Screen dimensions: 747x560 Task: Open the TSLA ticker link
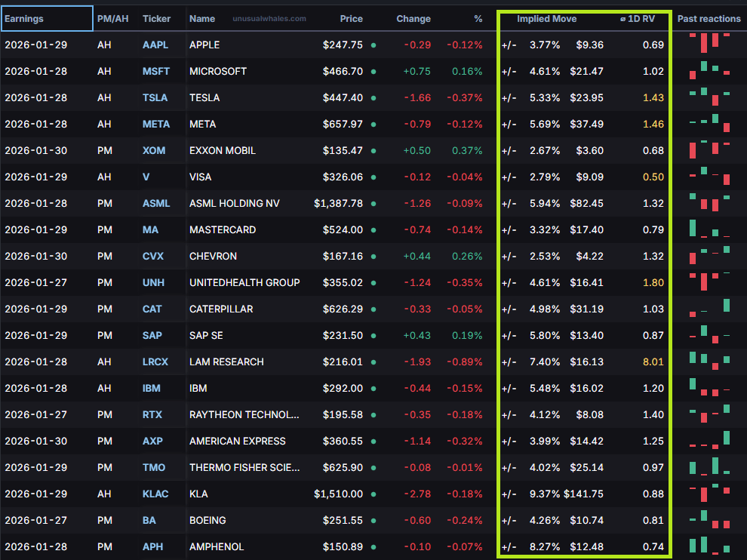(x=155, y=97)
